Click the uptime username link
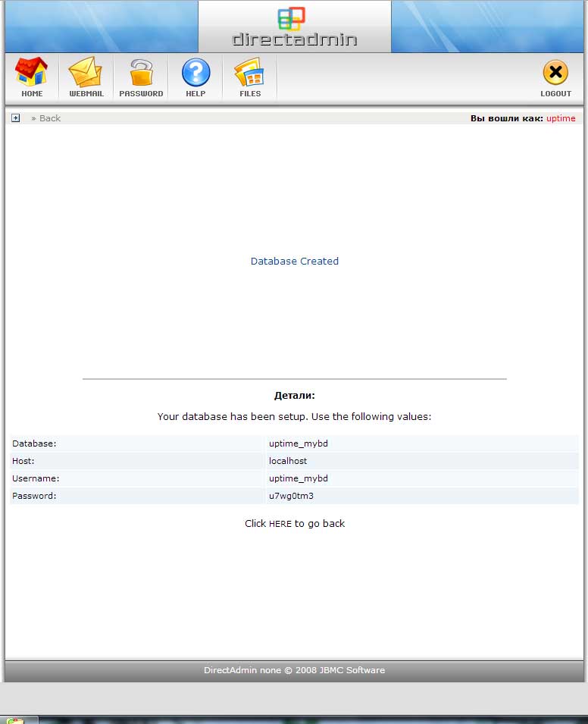The width and height of the screenshot is (588, 724). click(561, 118)
